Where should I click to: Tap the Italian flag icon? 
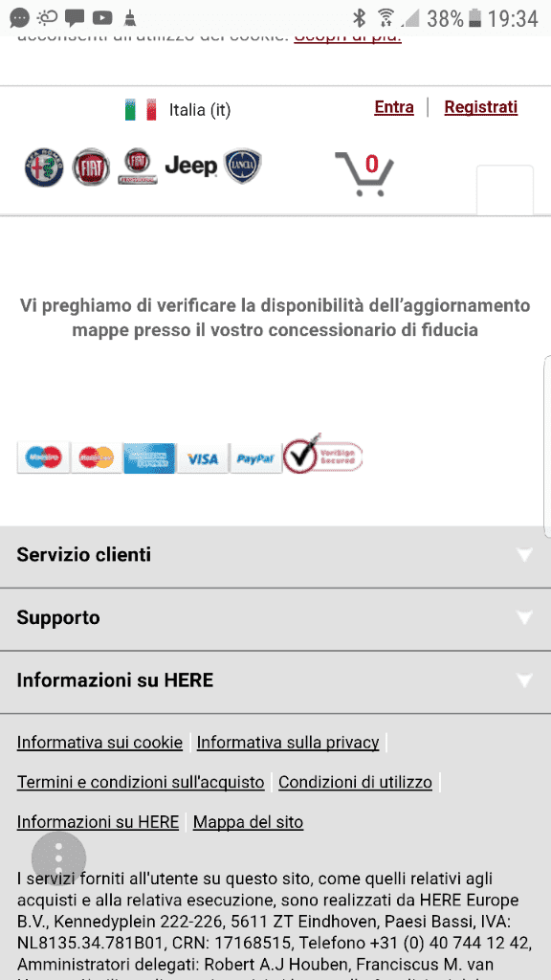click(141, 109)
